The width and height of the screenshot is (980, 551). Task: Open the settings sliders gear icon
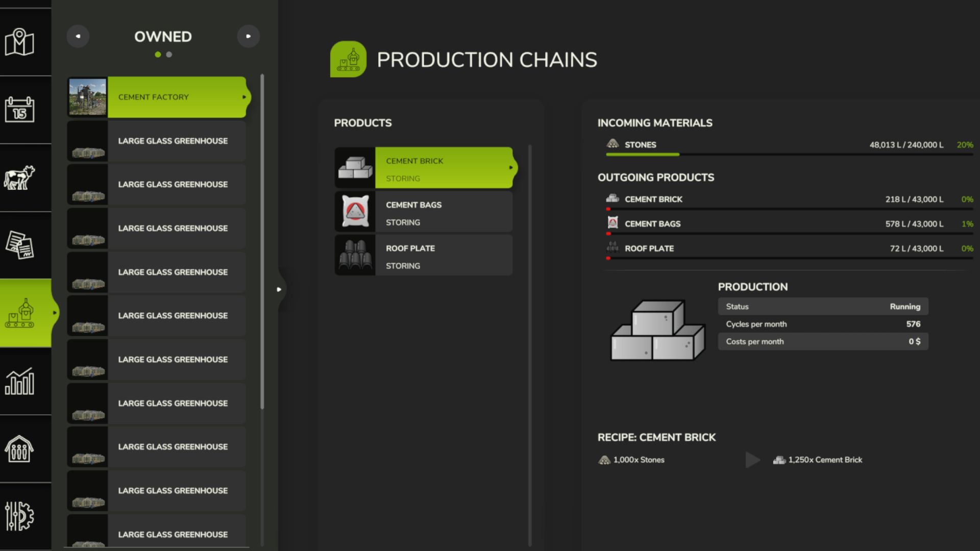click(x=19, y=516)
